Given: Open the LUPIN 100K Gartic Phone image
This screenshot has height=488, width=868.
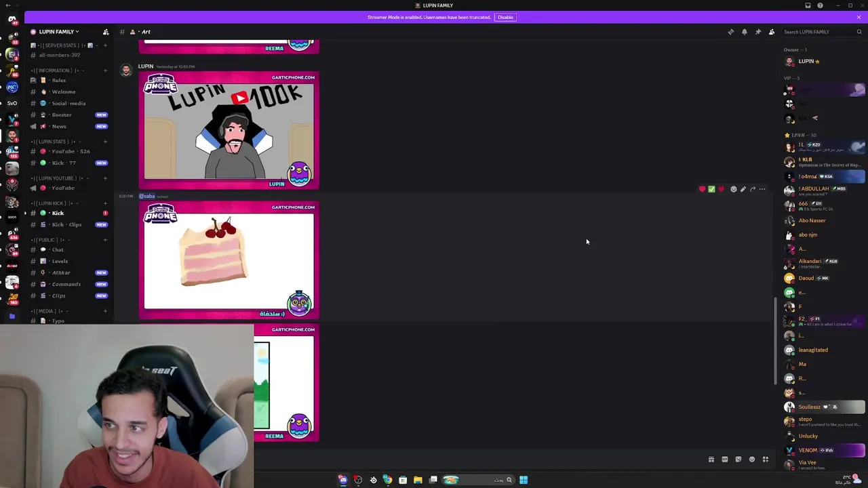Looking at the screenshot, I should (229, 130).
